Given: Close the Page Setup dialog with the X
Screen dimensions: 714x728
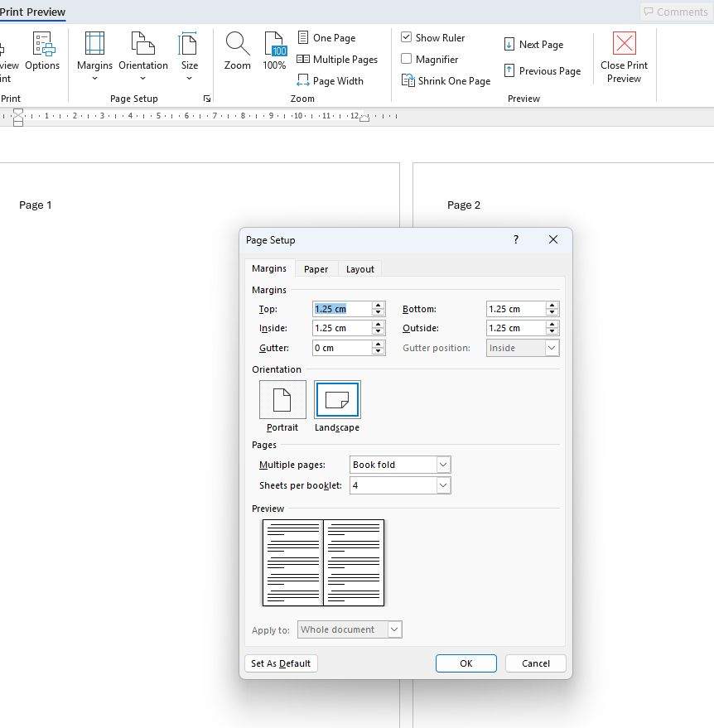Looking at the screenshot, I should pyautogui.click(x=553, y=239).
